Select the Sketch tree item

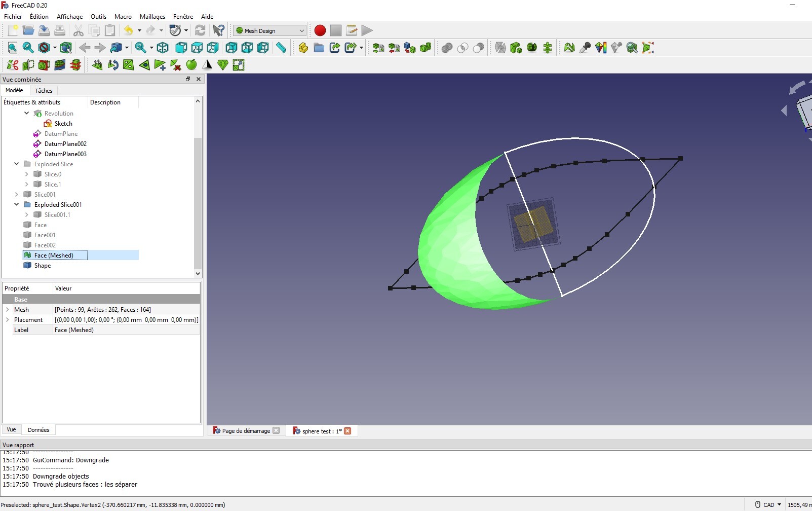click(63, 123)
